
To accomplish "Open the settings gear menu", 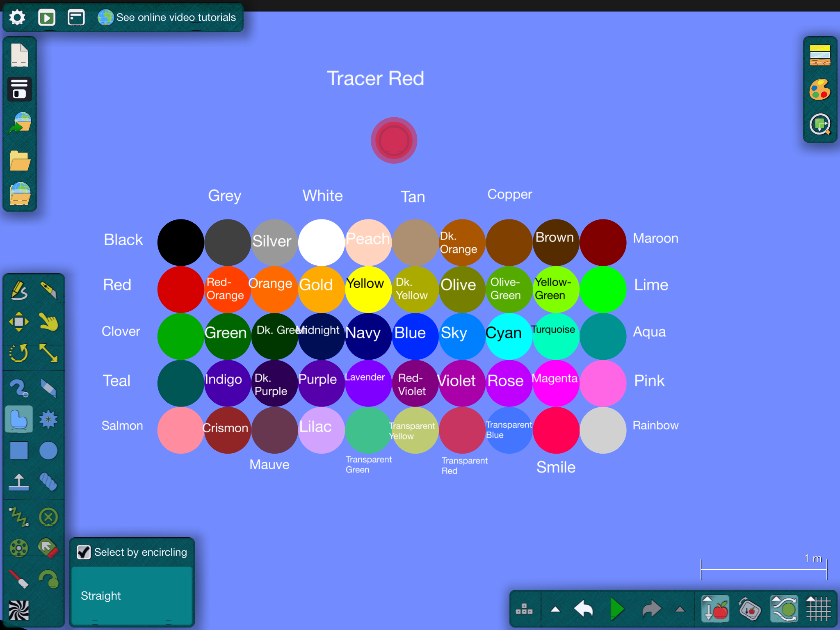I will 17,18.
